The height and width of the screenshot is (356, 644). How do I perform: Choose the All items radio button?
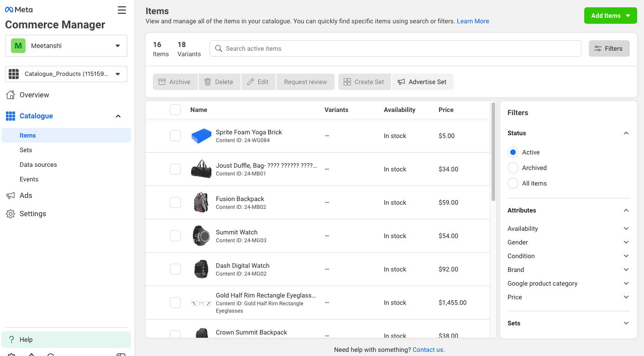(x=513, y=183)
